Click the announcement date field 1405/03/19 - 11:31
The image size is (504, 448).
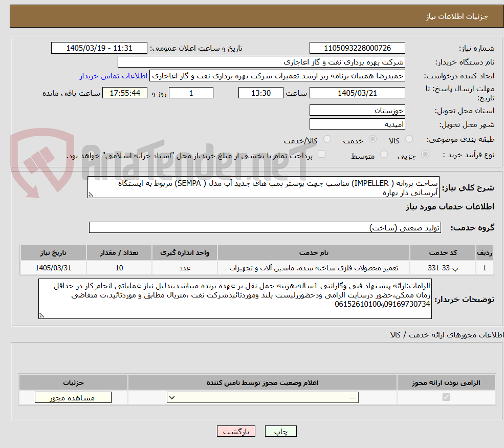(99, 48)
